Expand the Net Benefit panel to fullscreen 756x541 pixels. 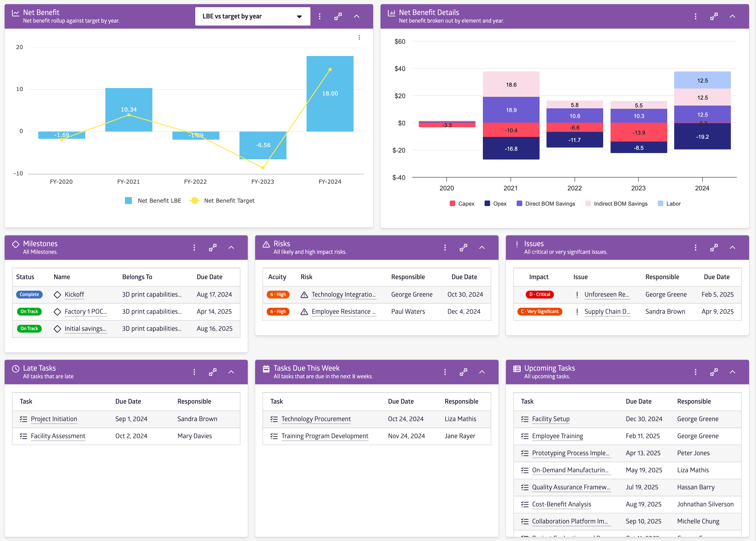tap(338, 16)
